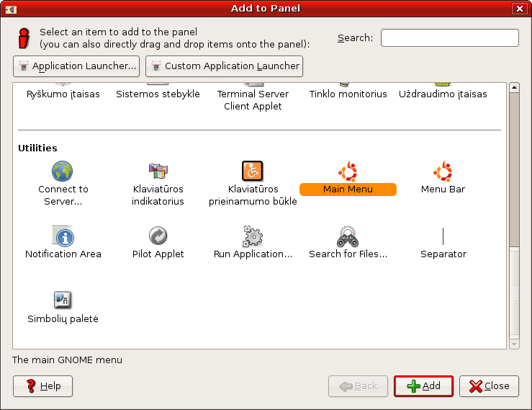Viewport: 532px width, 410px height.
Task: Pick the Notification Area info icon
Action: click(x=63, y=236)
